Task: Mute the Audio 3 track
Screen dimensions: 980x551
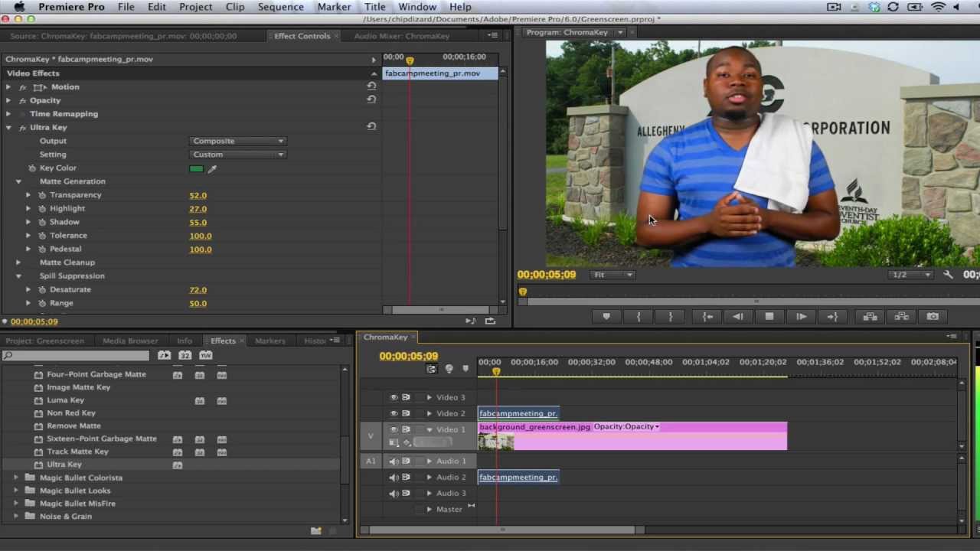Action: (x=394, y=493)
